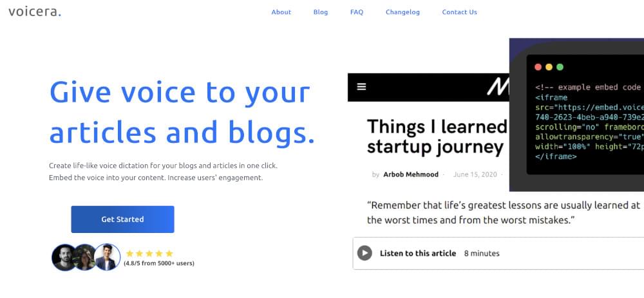Screen dimensions: 644x298
Task: Open Contact Us page
Action: pyautogui.click(x=459, y=12)
